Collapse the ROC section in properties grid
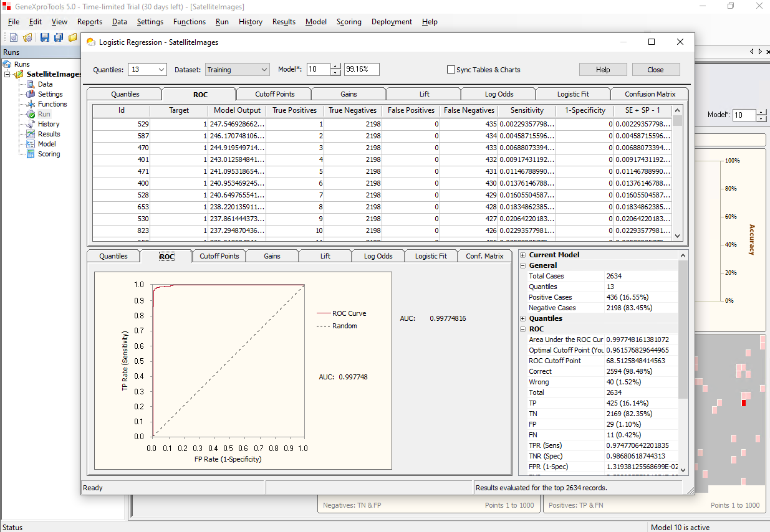This screenshot has height=532, width=770. click(522, 329)
